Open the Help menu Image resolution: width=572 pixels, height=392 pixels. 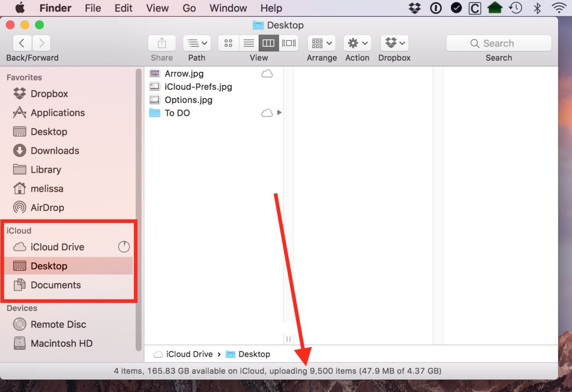click(271, 8)
